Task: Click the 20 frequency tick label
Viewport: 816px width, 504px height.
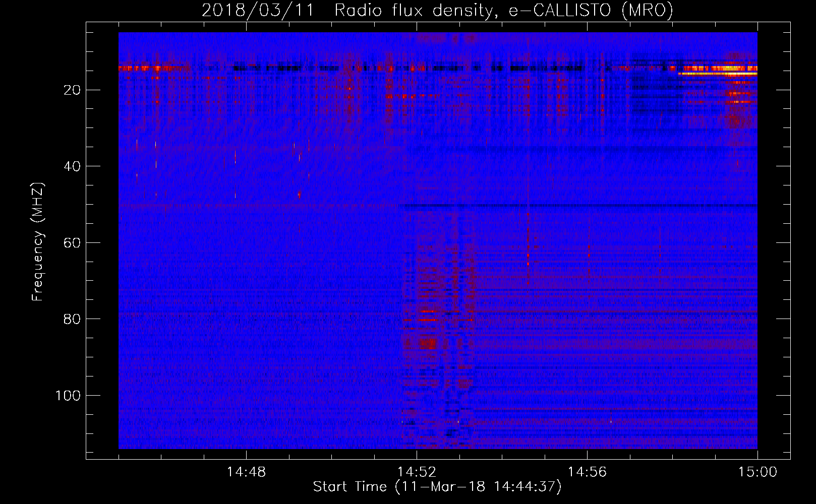Action: click(73, 90)
